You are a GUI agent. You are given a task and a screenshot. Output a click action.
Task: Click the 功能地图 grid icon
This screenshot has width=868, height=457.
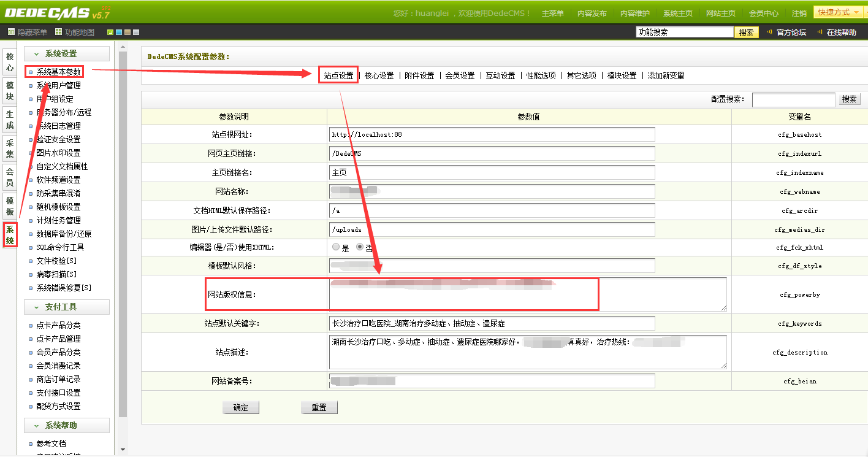click(58, 32)
